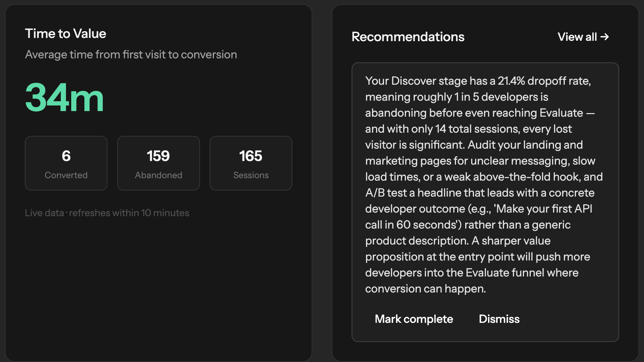
Task: Click the green 34m metric value
Action: [x=64, y=98]
